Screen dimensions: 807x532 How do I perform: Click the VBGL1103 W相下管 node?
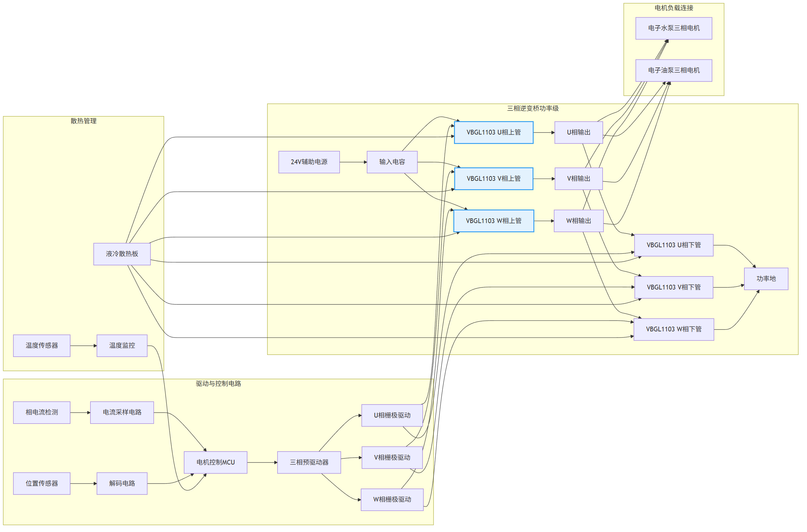click(673, 329)
